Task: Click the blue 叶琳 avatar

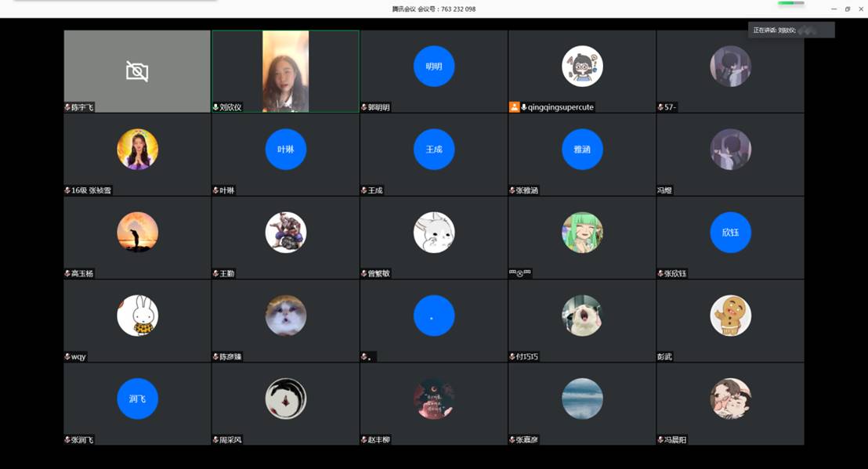Action: (285, 150)
